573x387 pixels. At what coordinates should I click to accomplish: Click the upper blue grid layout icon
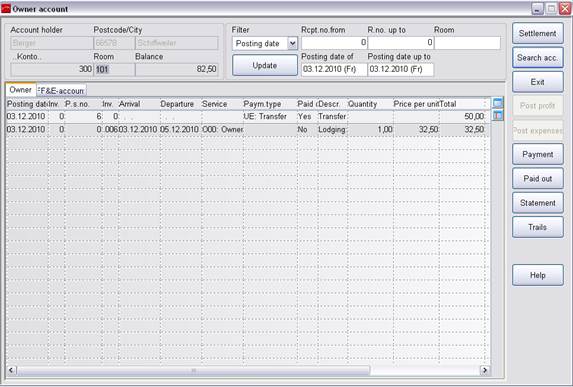tap(497, 103)
